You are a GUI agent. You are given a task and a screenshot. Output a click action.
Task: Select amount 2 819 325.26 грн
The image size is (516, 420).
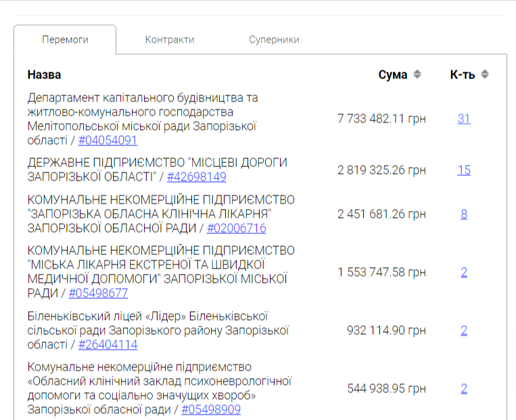(x=381, y=170)
